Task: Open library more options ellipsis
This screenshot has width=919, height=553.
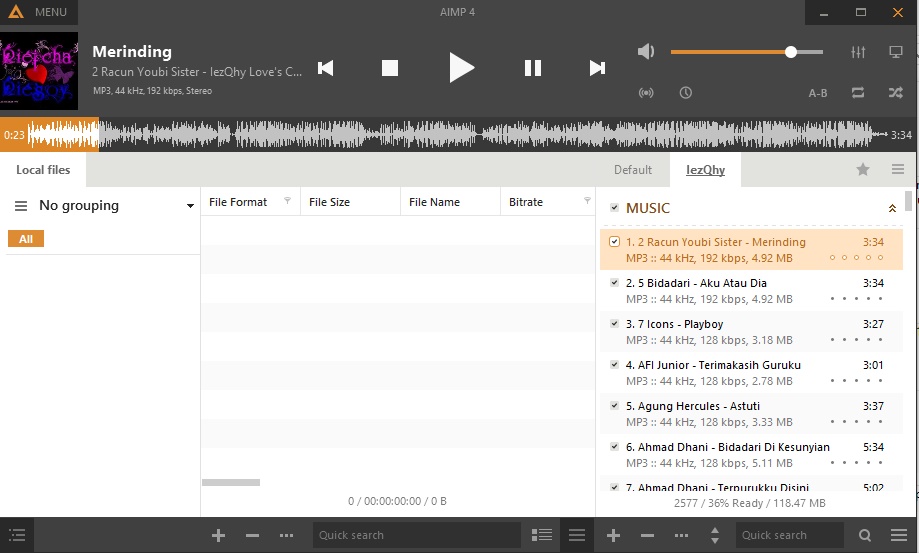Action: (286, 535)
